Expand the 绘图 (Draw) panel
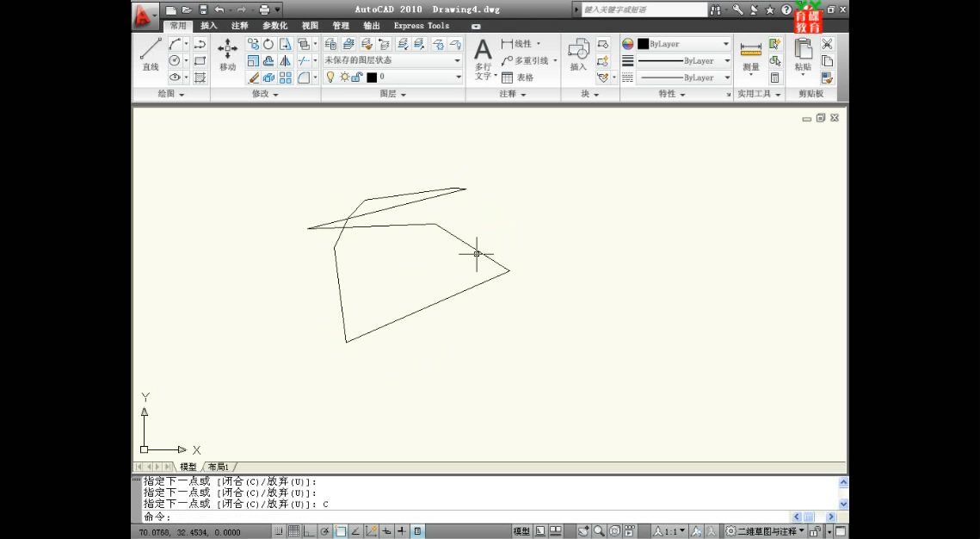This screenshot has width=980, height=539. (171, 94)
